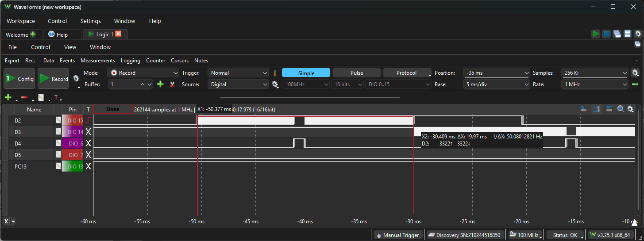Open Settings menu in main menu bar

tap(91, 21)
